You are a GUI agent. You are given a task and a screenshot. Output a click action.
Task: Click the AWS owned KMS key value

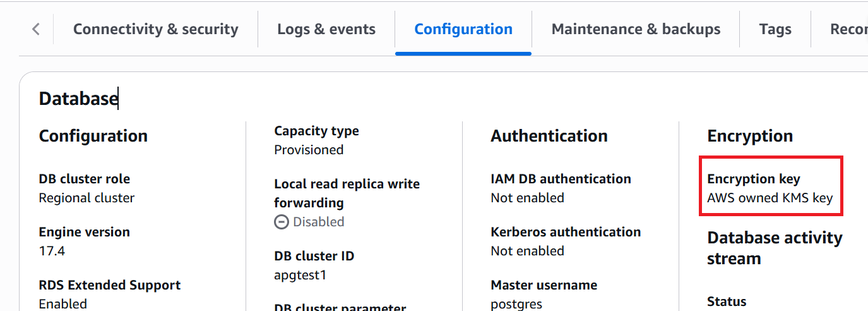coord(770,198)
